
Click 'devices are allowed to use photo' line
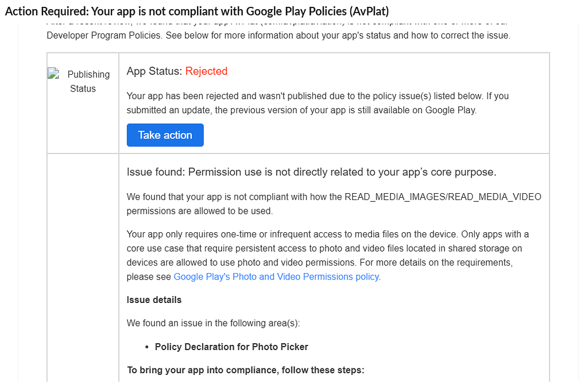click(319, 262)
